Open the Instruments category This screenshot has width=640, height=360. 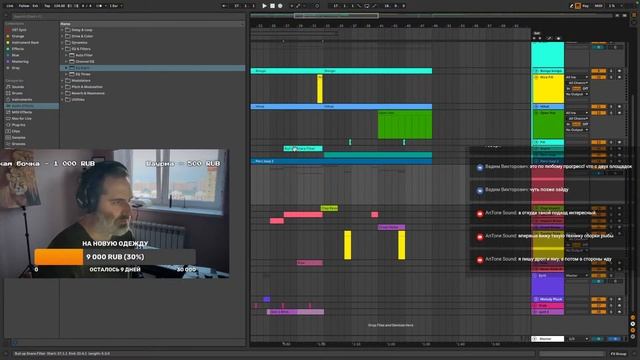[x=22, y=100]
